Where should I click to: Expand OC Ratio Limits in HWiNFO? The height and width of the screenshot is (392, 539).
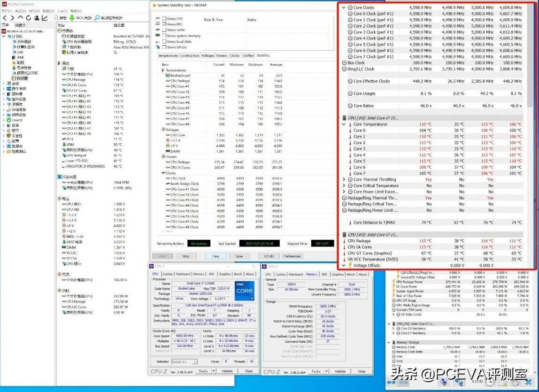tap(394, 315)
